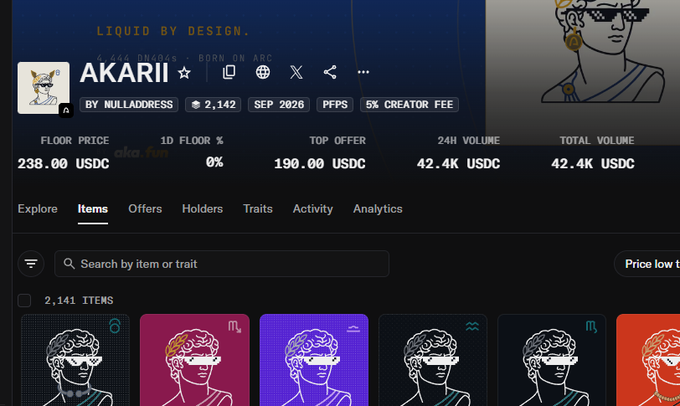Click the PFPS category badge
The image size is (680, 406).
[x=335, y=105]
